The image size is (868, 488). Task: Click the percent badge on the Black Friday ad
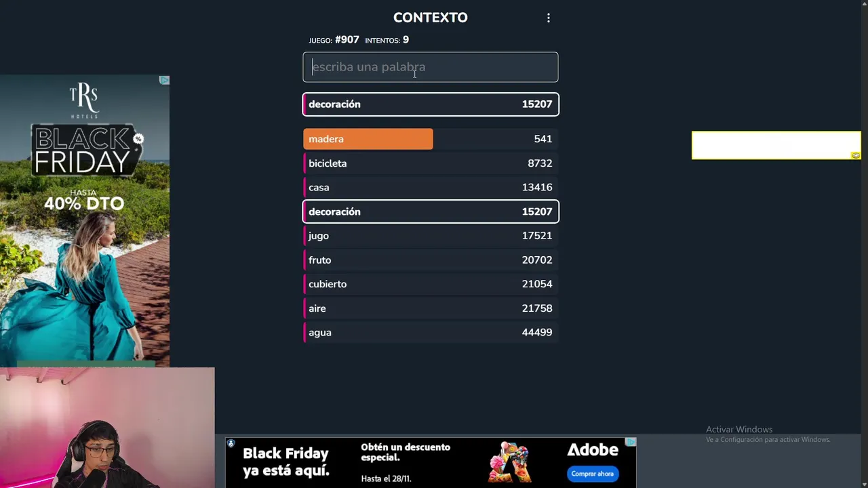(138, 139)
